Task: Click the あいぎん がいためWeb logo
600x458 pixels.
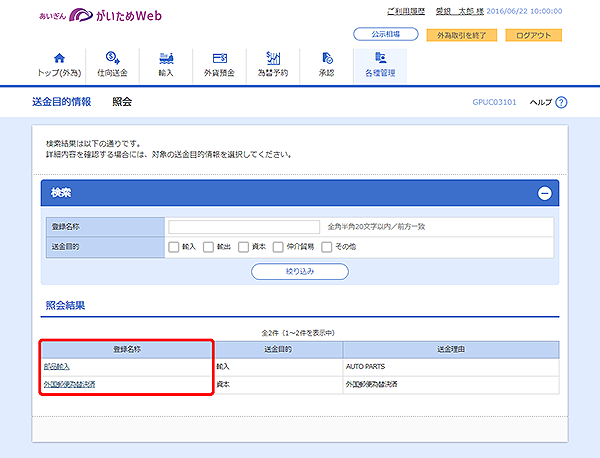Action: [x=100, y=16]
